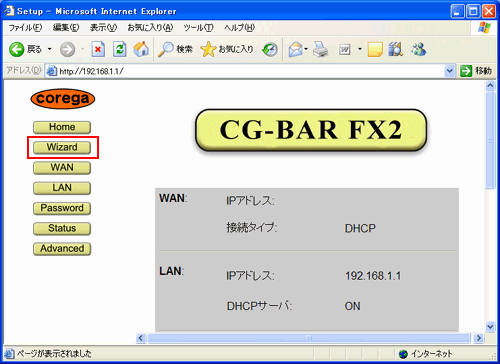Click the horizontal scrollbar right arrow
The width and height of the screenshot is (500, 364).
pos(479,338)
